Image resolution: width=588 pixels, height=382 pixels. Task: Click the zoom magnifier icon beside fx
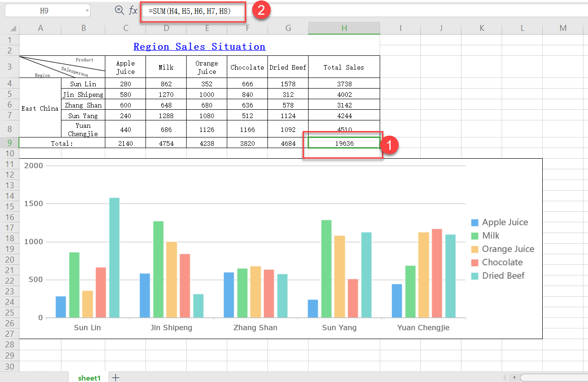[119, 10]
